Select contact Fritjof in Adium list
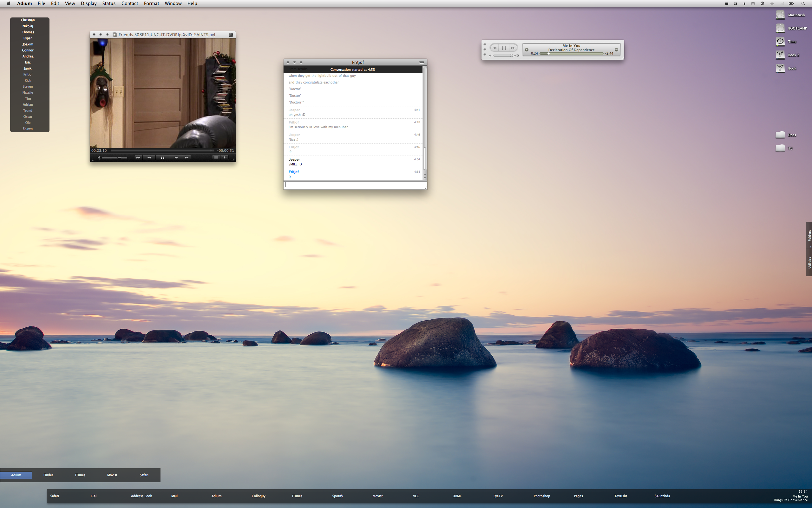The image size is (812, 508). (28, 75)
